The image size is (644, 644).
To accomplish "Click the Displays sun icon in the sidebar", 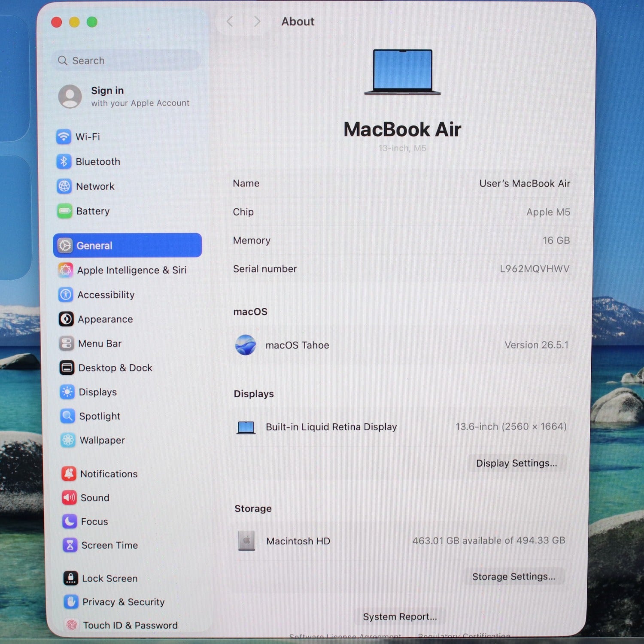I will (x=67, y=392).
